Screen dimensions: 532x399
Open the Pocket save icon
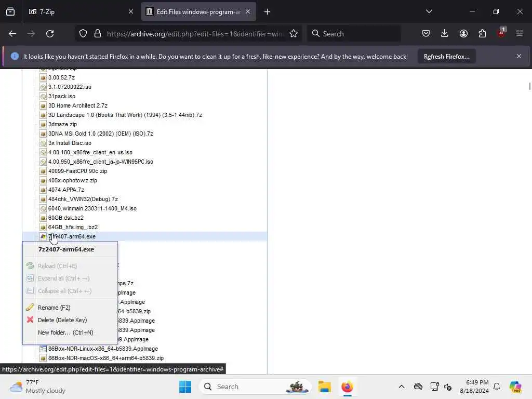(426, 34)
